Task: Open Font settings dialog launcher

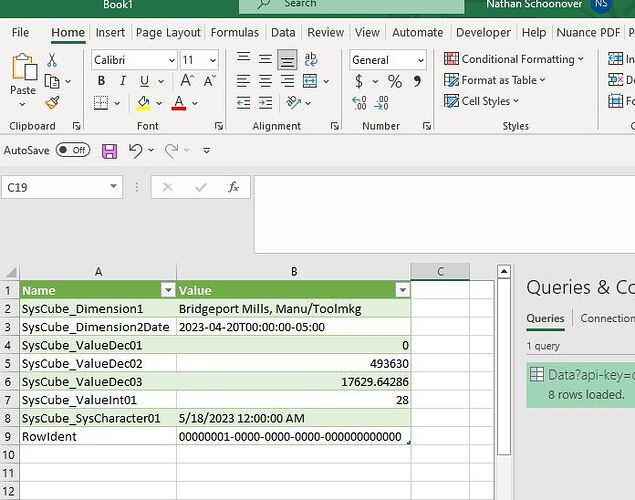Action: pos(219,126)
